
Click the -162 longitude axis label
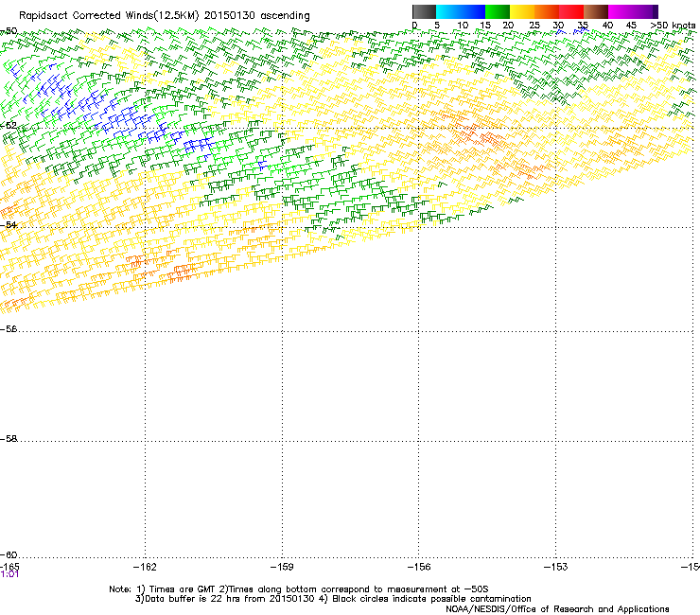coord(145,567)
